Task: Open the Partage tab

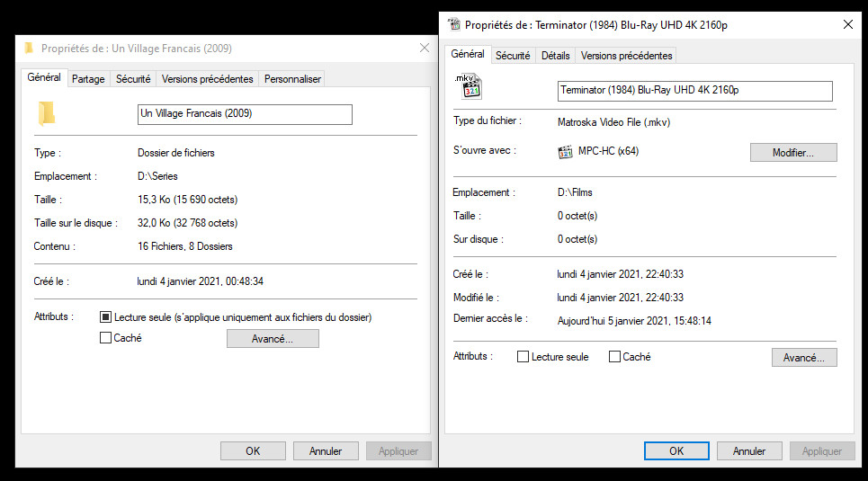Action: [88, 79]
